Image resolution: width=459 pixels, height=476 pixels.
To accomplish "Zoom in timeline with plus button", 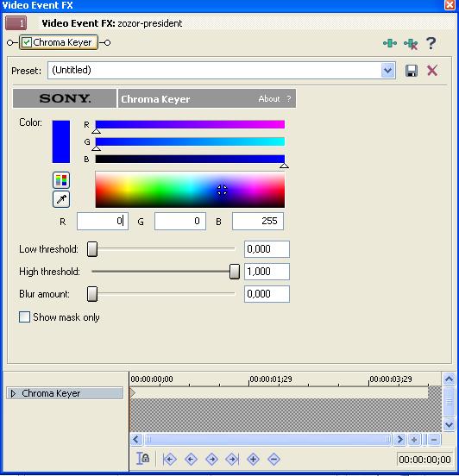I will pyautogui.click(x=414, y=439).
